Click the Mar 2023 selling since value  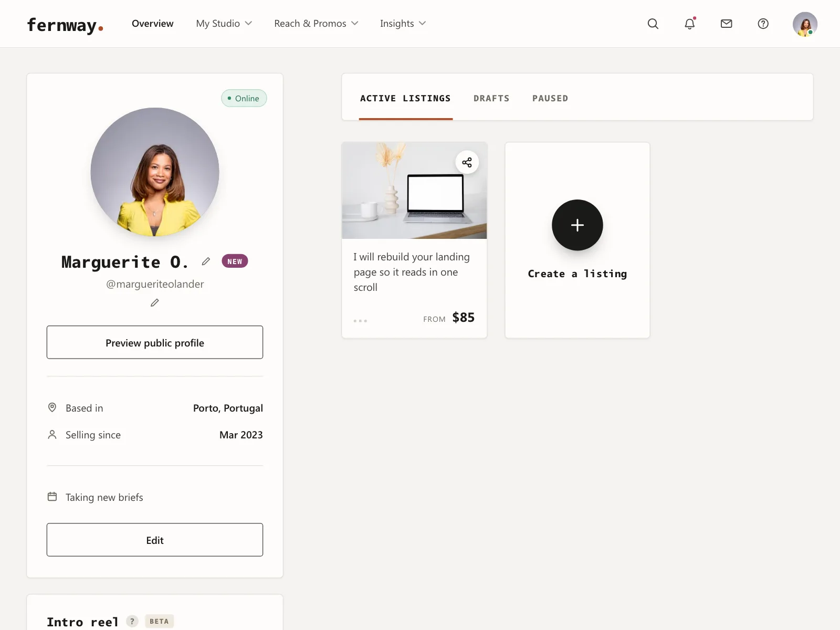pos(241,435)
